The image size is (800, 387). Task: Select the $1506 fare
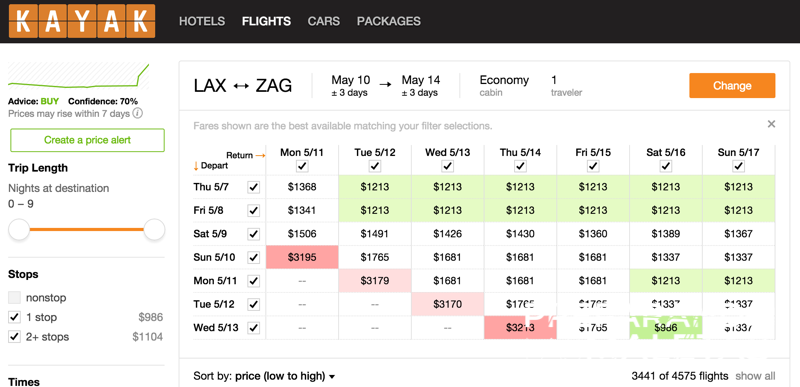pyautogui.click(x=302, y=234)
